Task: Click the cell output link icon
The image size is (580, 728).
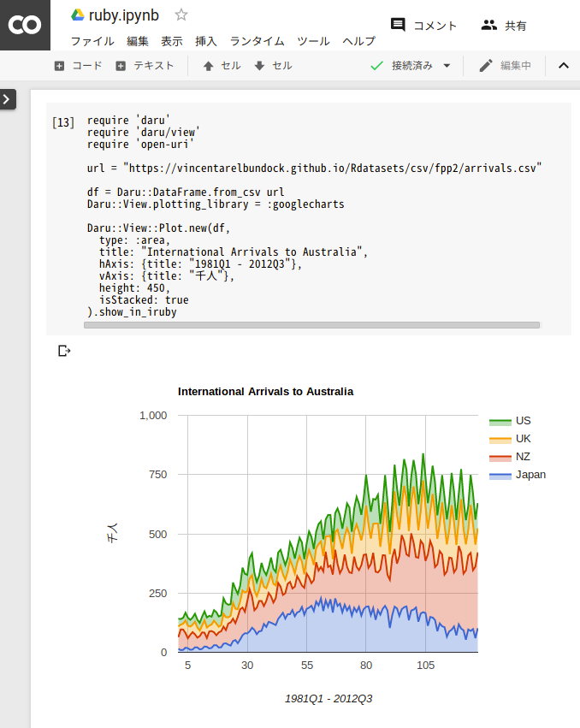Action: click(x=64, y=350)
